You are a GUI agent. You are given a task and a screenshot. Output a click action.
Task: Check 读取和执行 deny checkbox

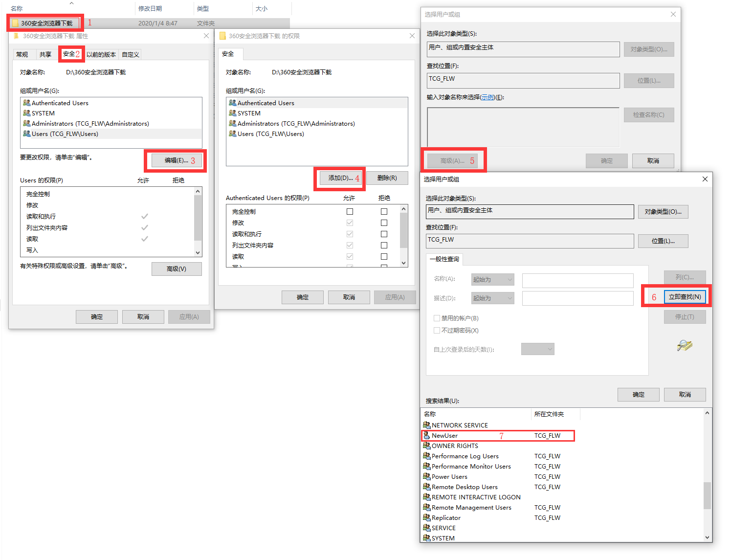click(x=384, y=234)
